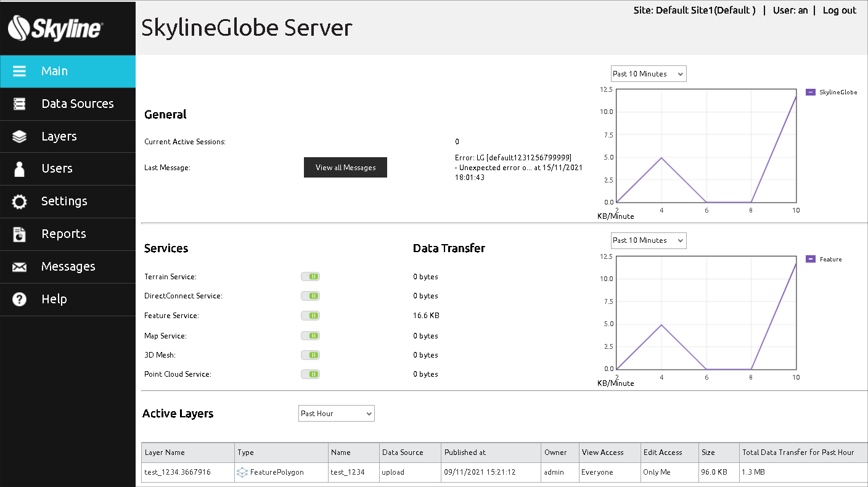The image size is (868, 487).
Task: Sort by the Owner column header
Action: click(x=560, y=452)
